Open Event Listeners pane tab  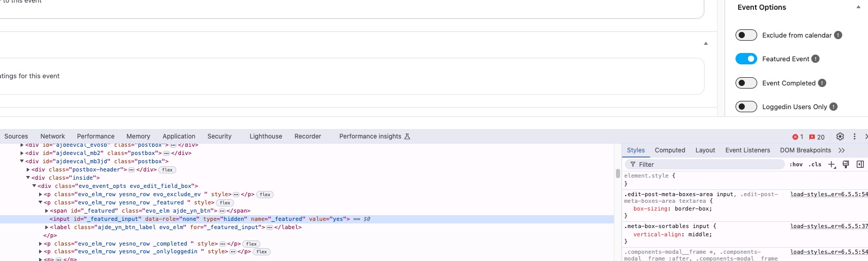[x=747, y=150]
